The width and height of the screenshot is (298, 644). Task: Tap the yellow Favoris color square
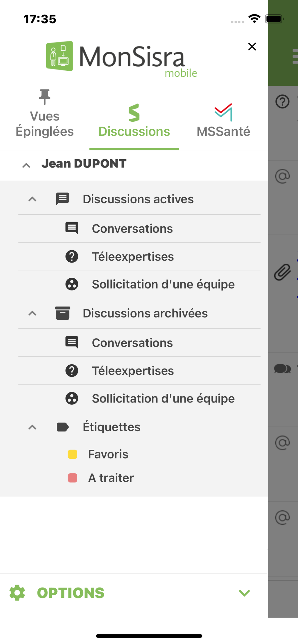[x=73, y=454]
